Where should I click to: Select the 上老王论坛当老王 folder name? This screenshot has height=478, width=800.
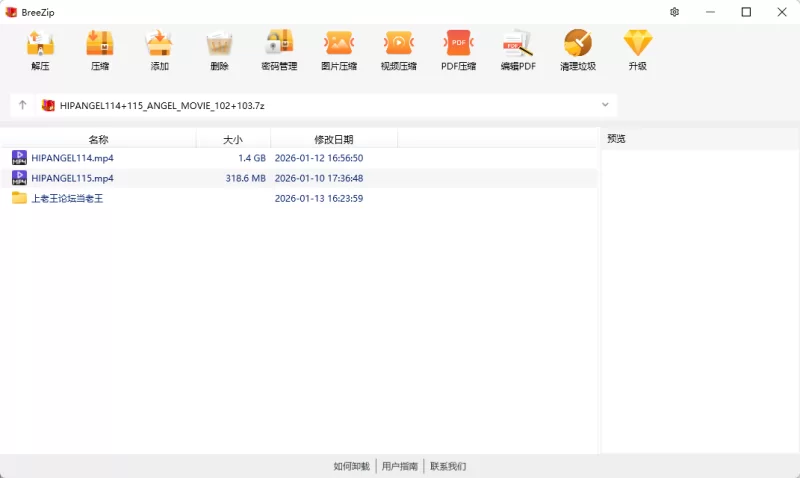click(67, 198)
